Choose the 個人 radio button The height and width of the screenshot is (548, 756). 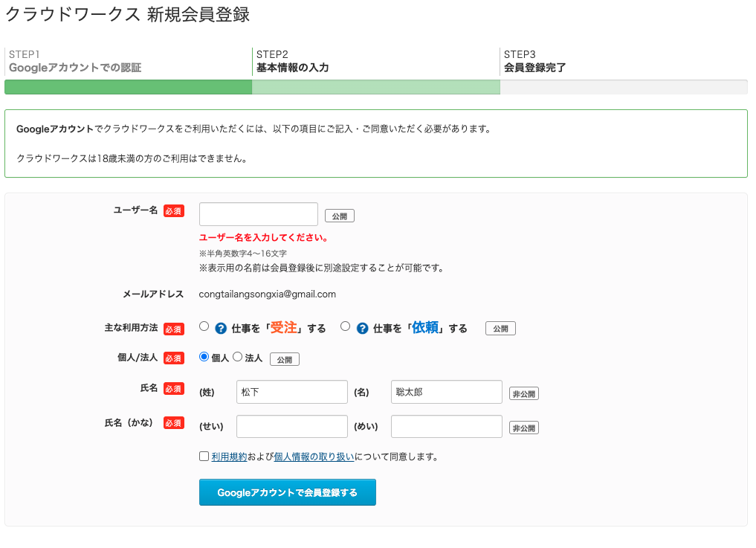tap(204, 357)
